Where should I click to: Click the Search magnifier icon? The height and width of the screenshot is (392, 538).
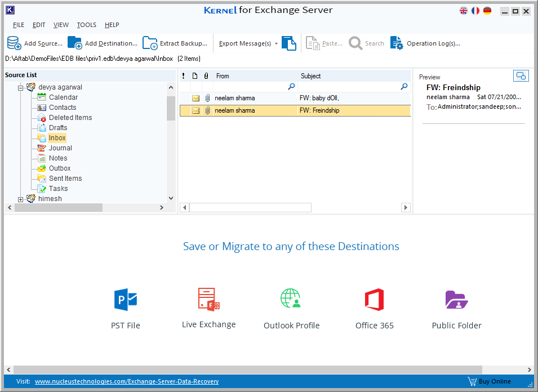click(355, 43)
